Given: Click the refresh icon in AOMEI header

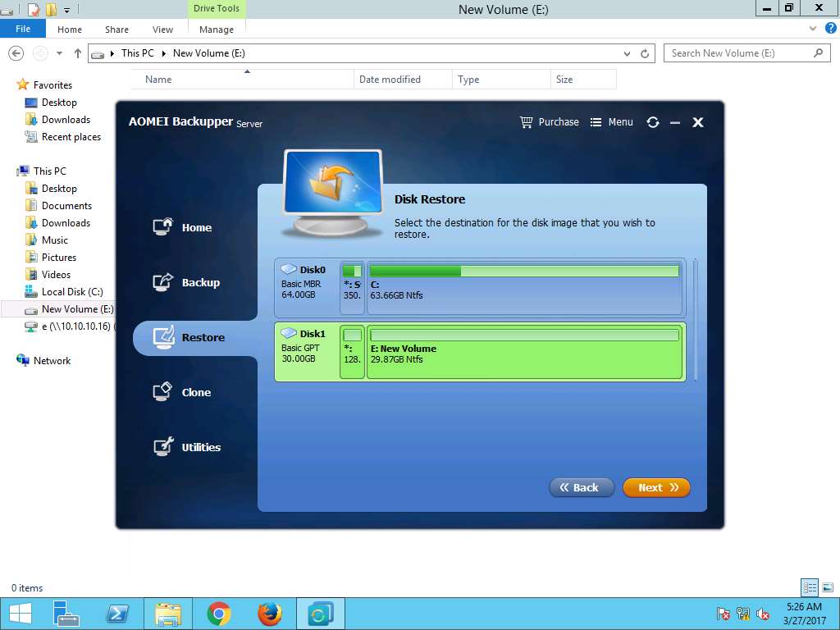Looking at the screenshot, I should 652,122.
